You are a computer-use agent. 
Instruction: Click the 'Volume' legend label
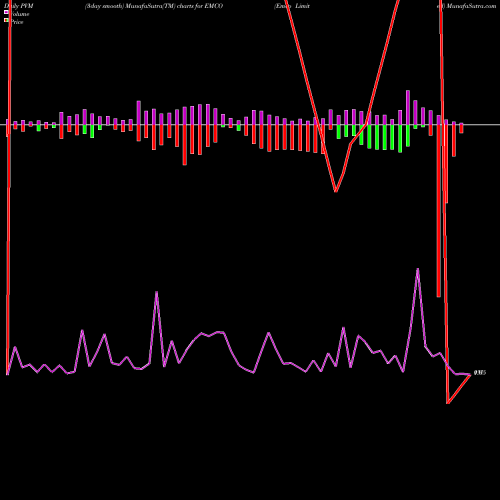[20, 14]
